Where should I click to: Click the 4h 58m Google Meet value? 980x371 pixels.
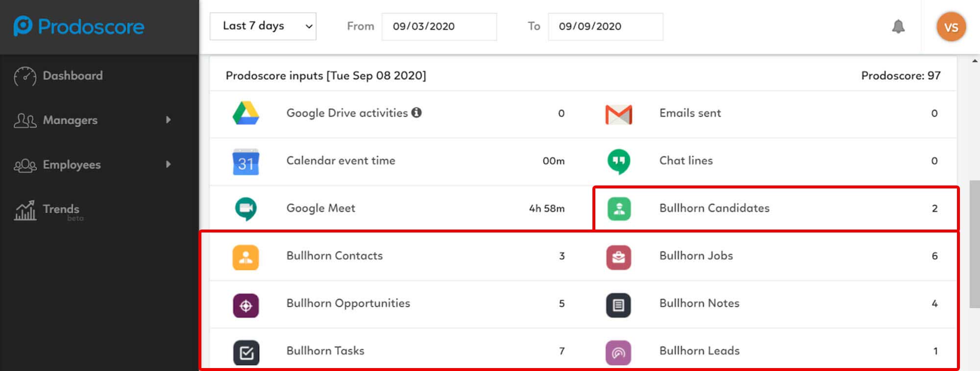pyautogui.click(x=547, y=209)
